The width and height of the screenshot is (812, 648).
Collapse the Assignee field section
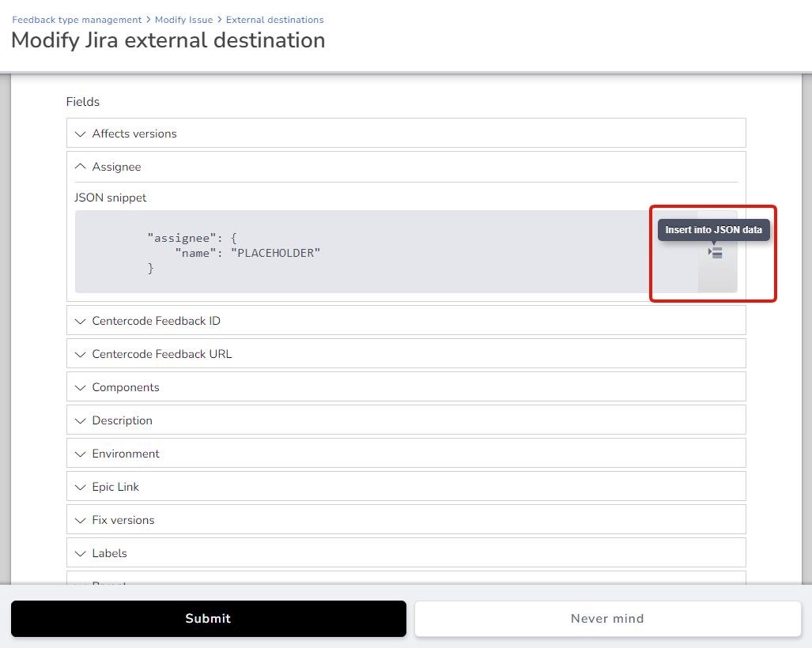coord(406,167)
